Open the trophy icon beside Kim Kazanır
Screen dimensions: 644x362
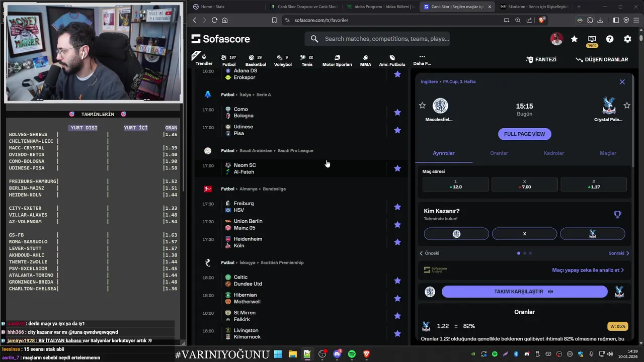point(617,214)
